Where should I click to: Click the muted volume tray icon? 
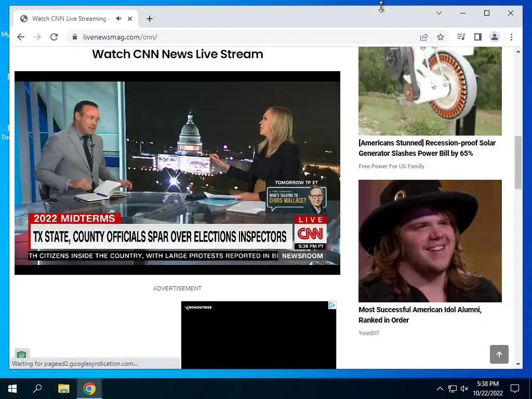(464, 389)
